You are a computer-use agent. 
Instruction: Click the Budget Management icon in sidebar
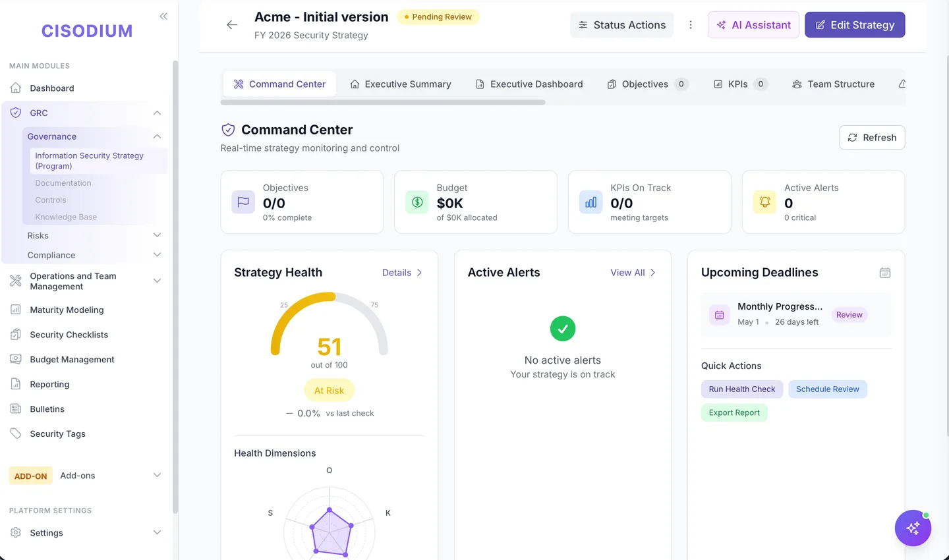pos(16,359)
